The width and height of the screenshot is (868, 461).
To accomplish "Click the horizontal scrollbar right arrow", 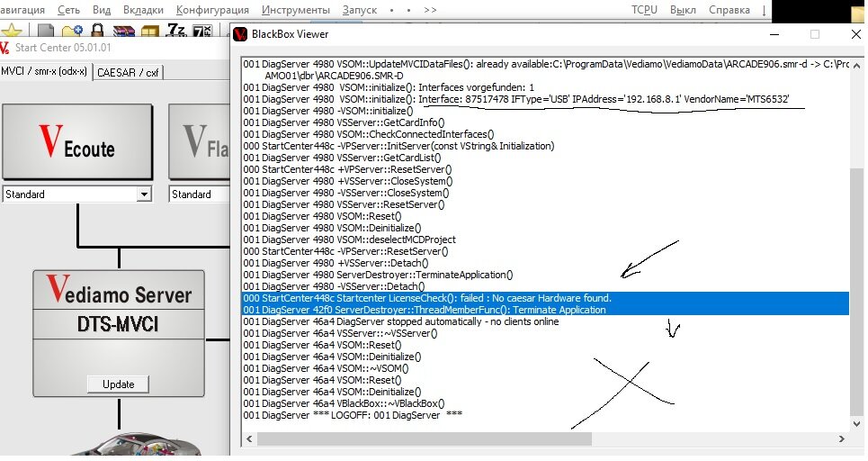I will [841, 438].
